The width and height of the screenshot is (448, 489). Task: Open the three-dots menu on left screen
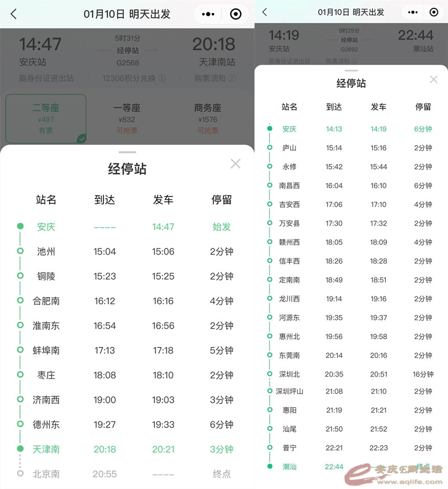click(208, 15)
